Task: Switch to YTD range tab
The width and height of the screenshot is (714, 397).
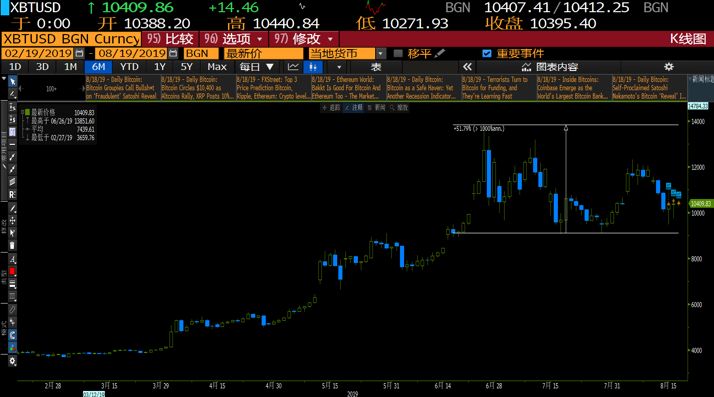Action: tap(129, 67)
